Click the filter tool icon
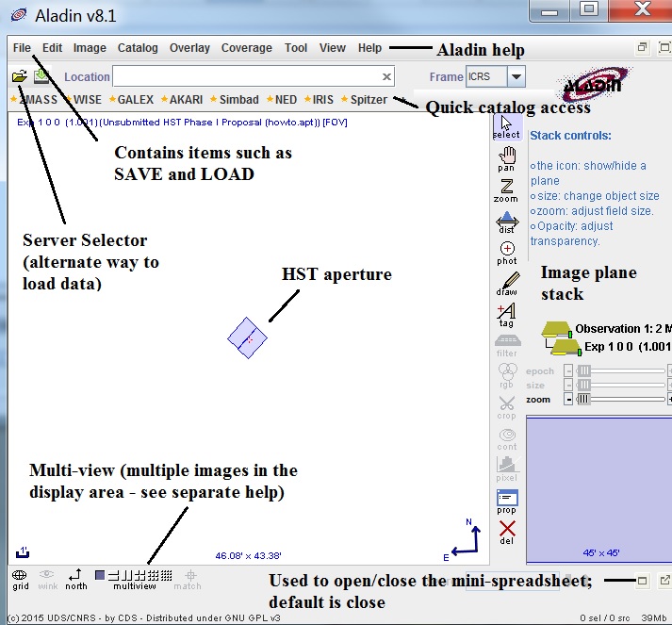Screen dimensions: 672x625 coord(507,346)
